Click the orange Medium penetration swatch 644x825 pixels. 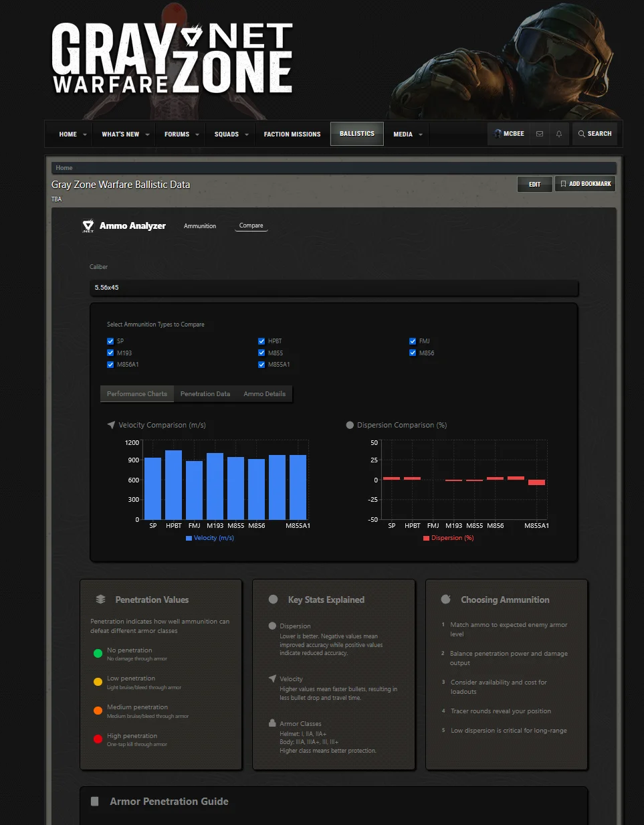pyautogui.click(x=98, y=711)
